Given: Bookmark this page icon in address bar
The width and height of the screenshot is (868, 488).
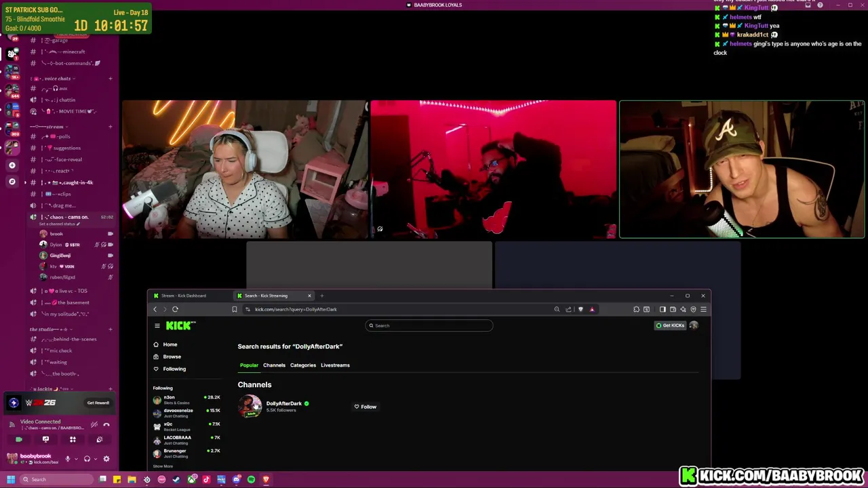Looking at the screenshot, I should (235, 309).
